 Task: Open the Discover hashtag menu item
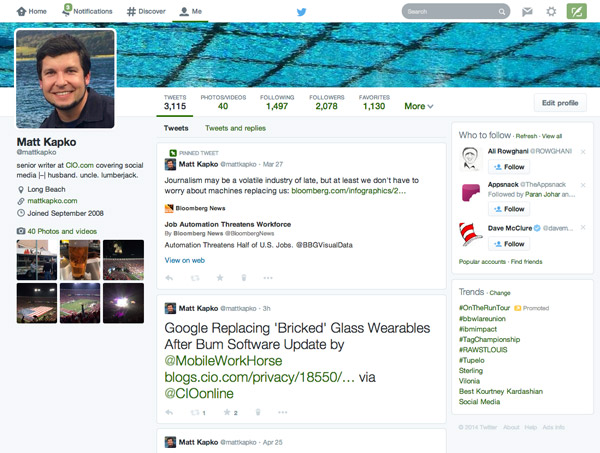click(x=146, y=11)
